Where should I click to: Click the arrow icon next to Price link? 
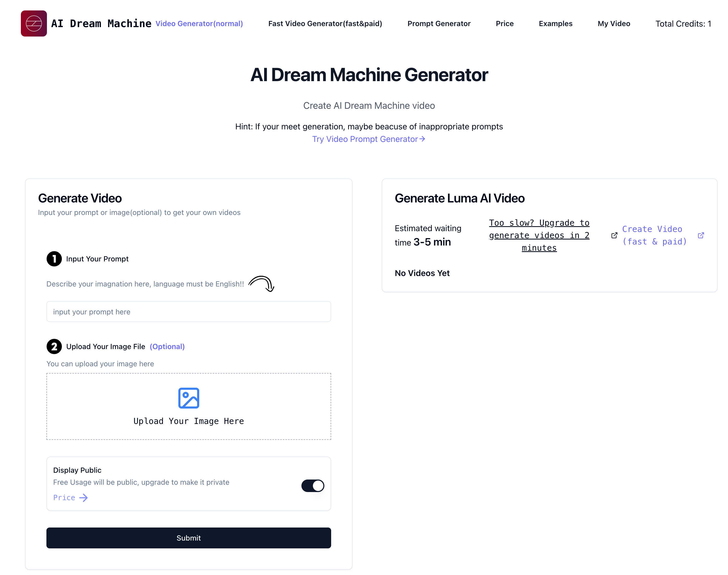click(x=83, y=498)
